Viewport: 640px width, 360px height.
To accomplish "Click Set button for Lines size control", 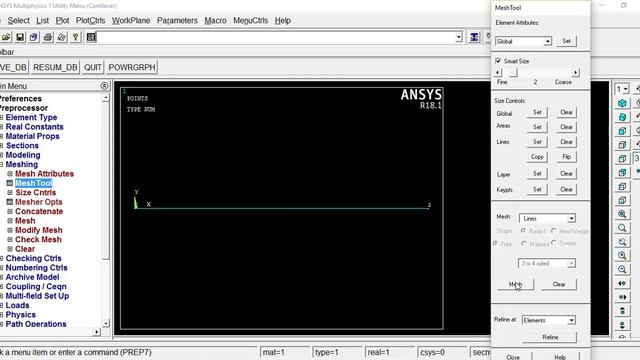I will (537, 142).
